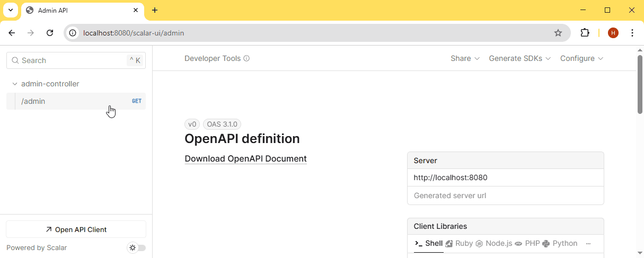The image size is (644, 258).
Task: Close the Admin API tab
Action: 136,10
